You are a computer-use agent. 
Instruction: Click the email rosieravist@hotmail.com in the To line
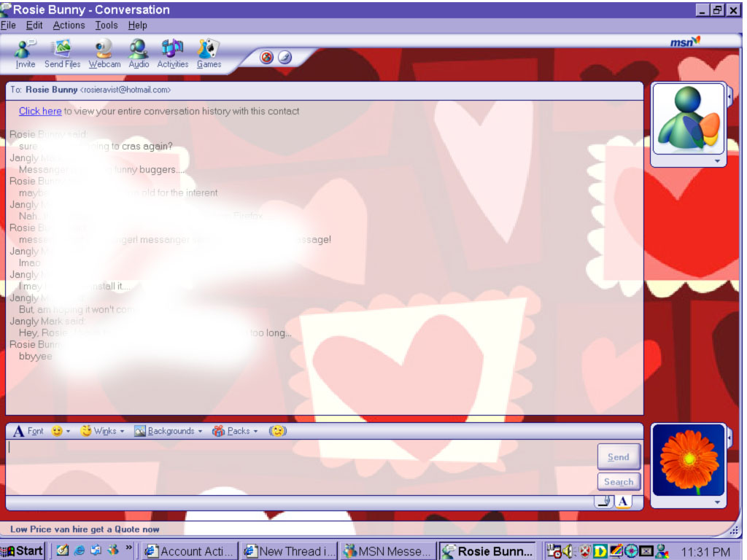(125, 90)
